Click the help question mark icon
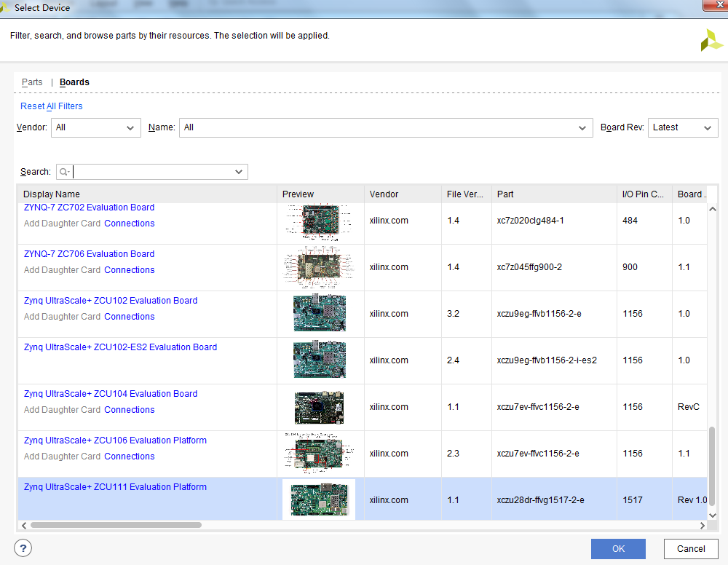 point(23,548)
